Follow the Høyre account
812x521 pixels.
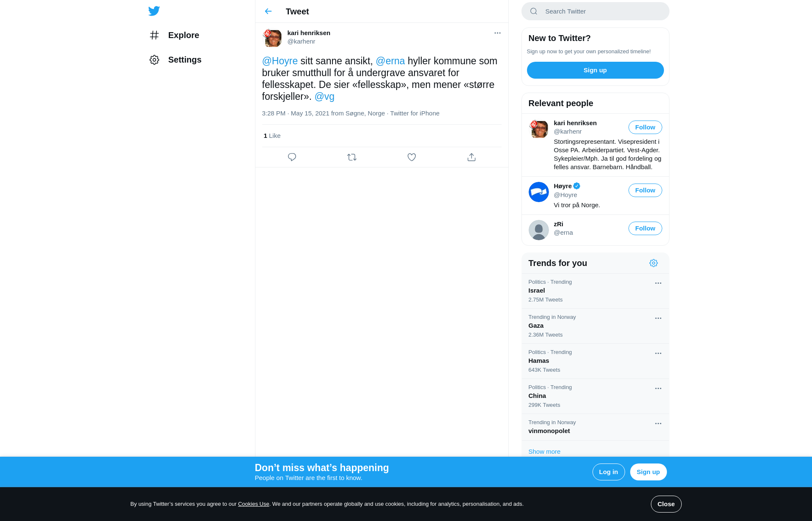click(x=645, y=190)
